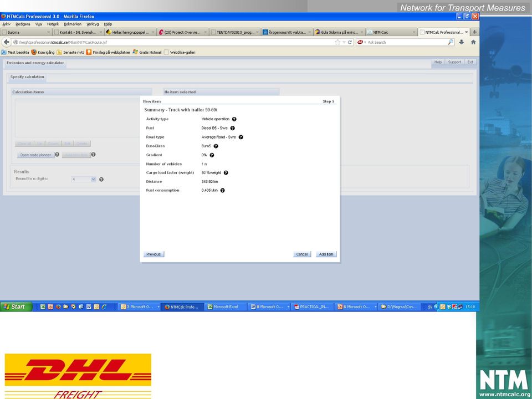Open a new Firefox tab
The image size is (532, 399).
click(475, 32)
